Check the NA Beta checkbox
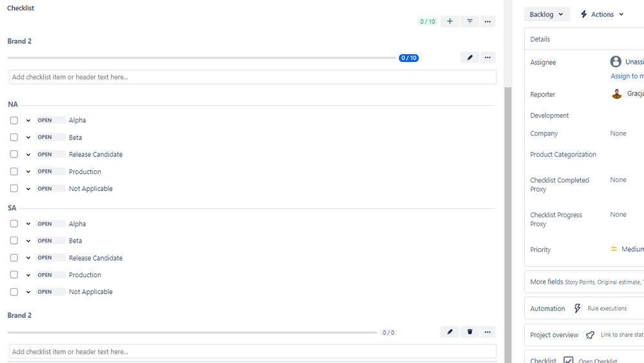This screenshot has width=644, height=363. pyautogui.click(x=14, y=137)
